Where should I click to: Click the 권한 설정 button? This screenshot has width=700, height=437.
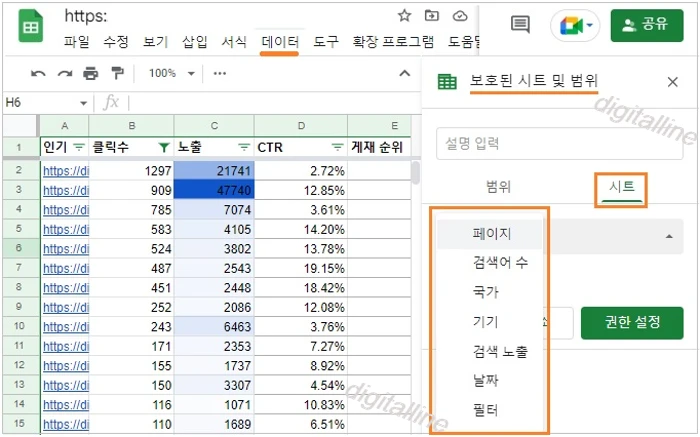coord(632,323)
